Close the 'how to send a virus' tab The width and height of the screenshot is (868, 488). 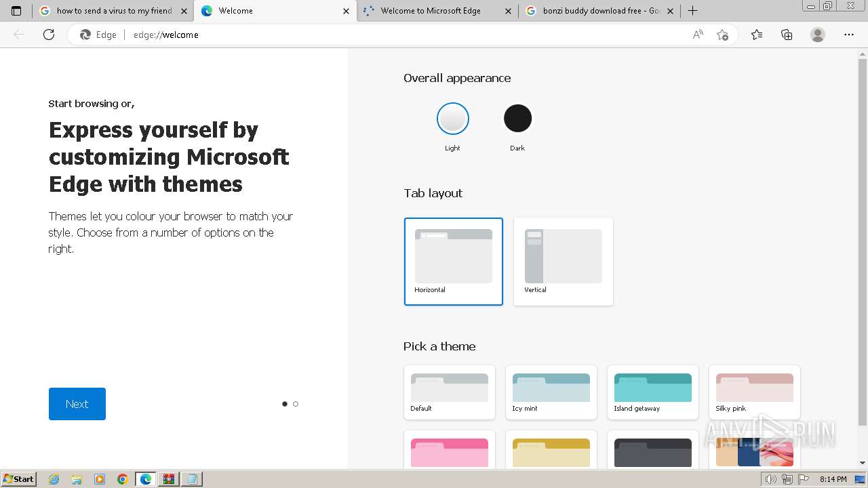pos(184,11)
